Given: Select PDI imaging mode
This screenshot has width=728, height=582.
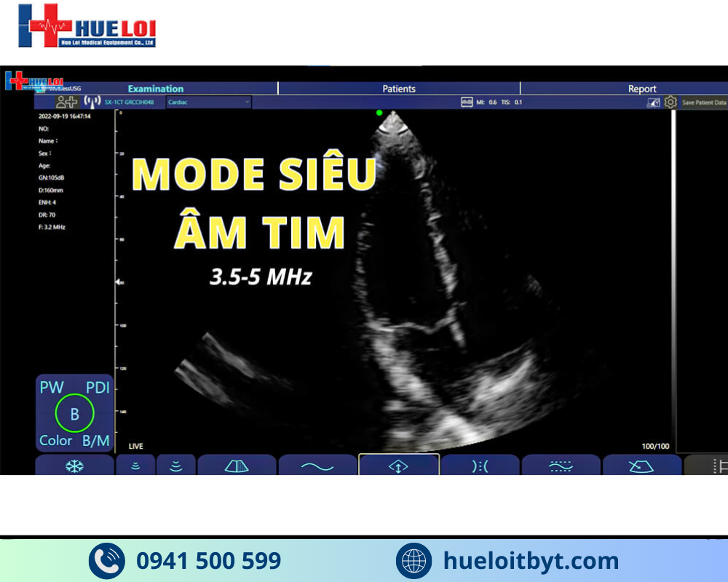Looking at the screenshot, I should [x=98, y=388].
